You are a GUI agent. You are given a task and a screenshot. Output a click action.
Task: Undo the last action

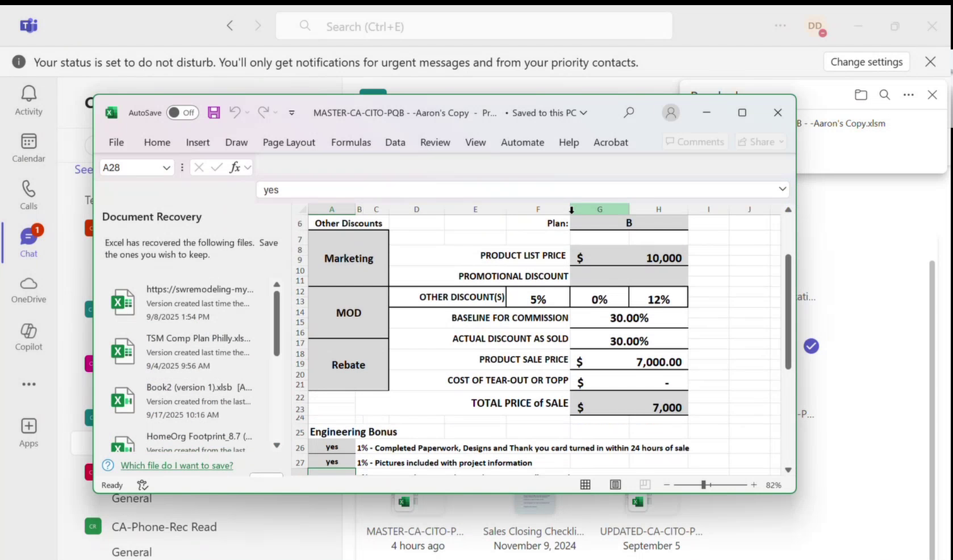[235, 112]
